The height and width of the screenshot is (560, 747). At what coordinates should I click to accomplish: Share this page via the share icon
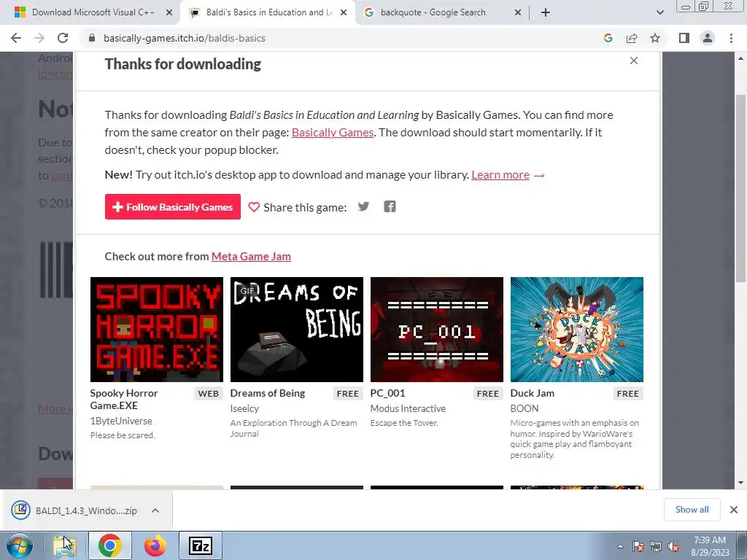pos(632,38)
